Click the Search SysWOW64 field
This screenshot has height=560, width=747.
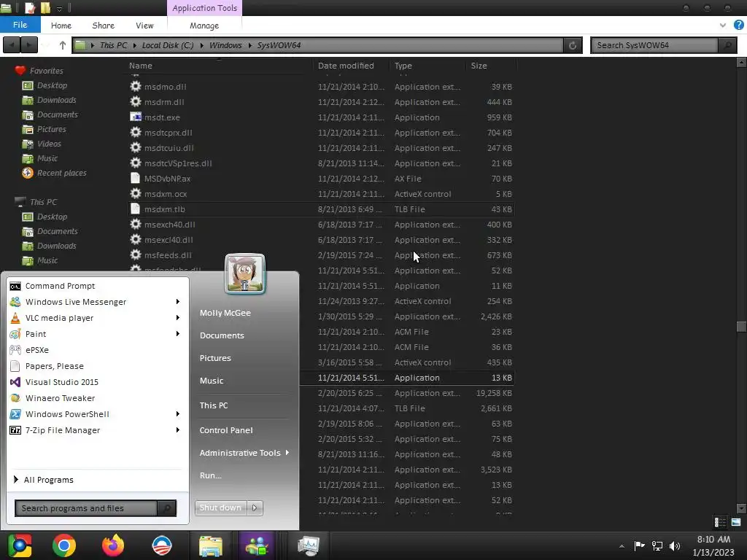tap(654, 45)
